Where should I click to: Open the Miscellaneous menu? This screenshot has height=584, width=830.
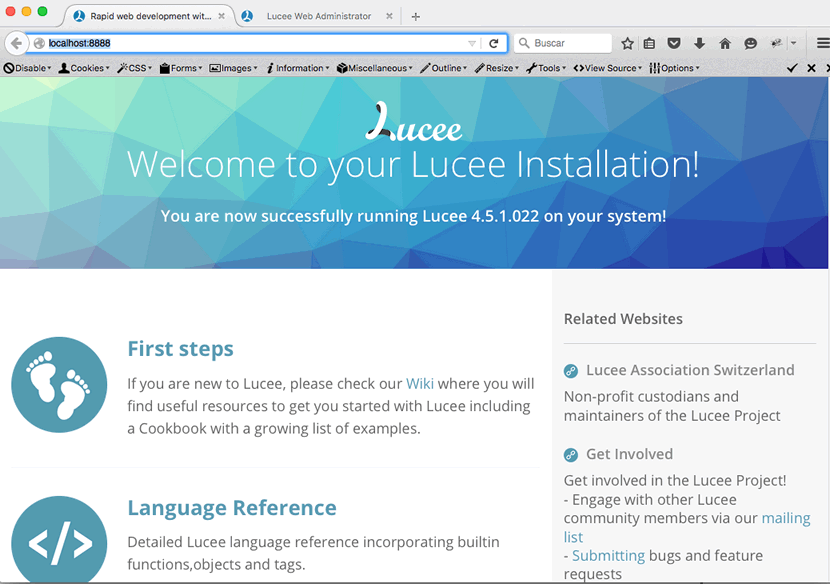(374, 68)
